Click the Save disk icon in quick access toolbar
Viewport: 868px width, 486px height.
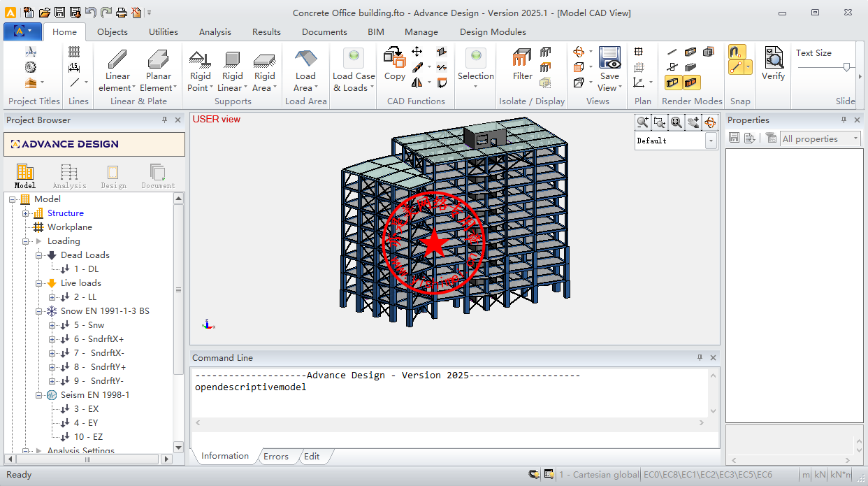point(59,12)
